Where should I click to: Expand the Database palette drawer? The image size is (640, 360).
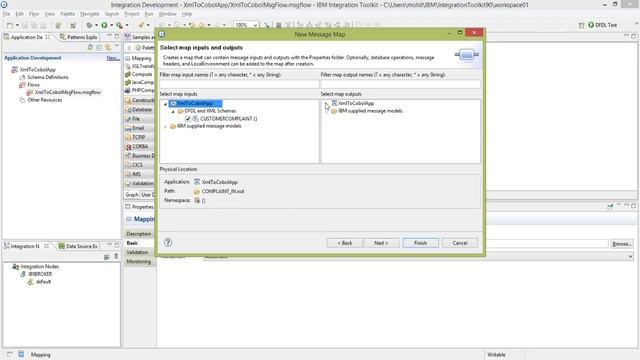coord(140,109)
